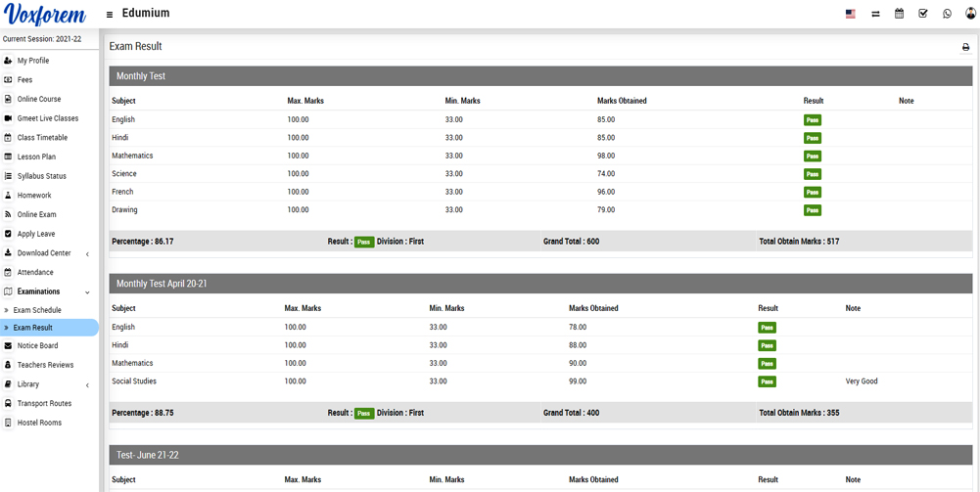Click the Voxforem logo
Screen dimensions: 980x492
click(45, 15)
